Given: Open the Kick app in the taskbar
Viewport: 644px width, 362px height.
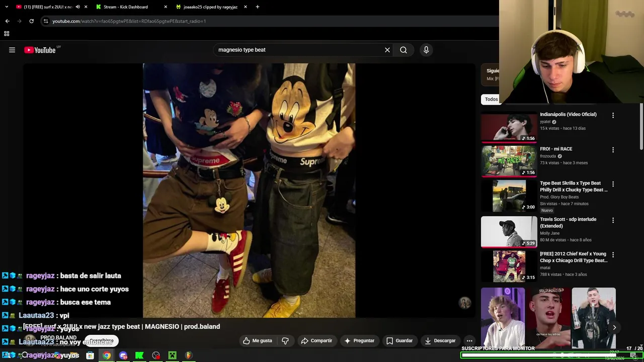Looking at the screenshot, I should click(x=139, y=355).
